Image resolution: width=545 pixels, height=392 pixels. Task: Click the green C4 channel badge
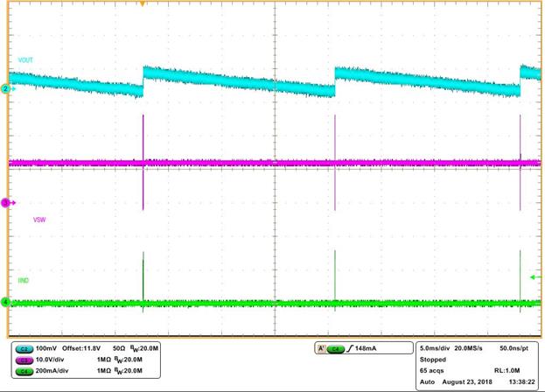(x=24, y=371)
